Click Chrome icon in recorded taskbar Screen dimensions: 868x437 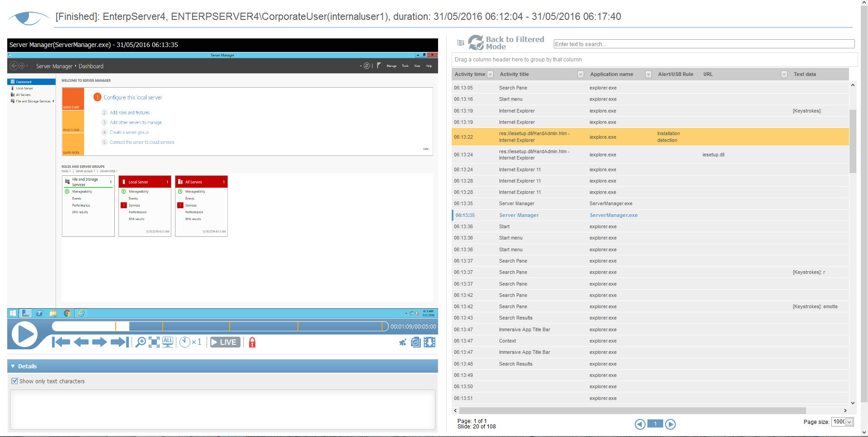click(67, 313)
